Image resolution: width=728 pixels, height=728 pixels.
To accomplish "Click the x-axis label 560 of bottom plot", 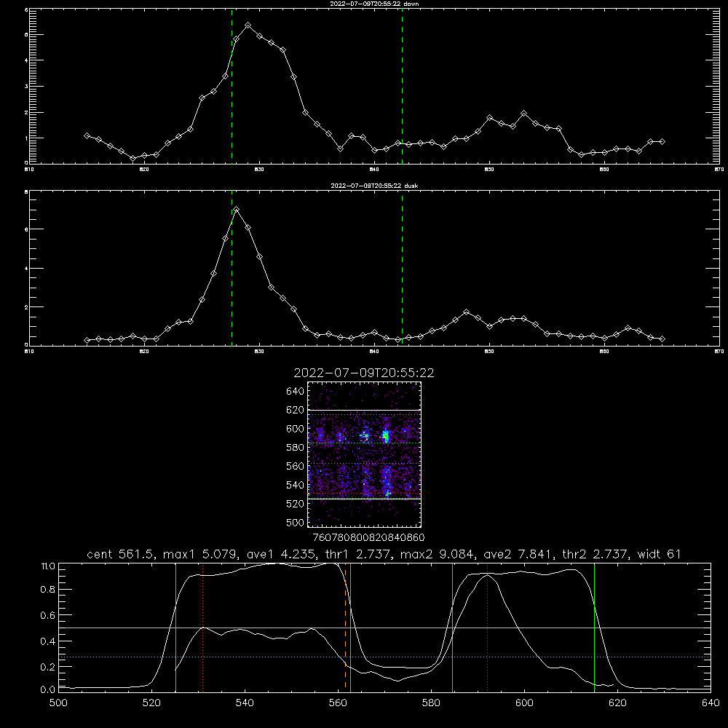I will (x=338, y=703).
